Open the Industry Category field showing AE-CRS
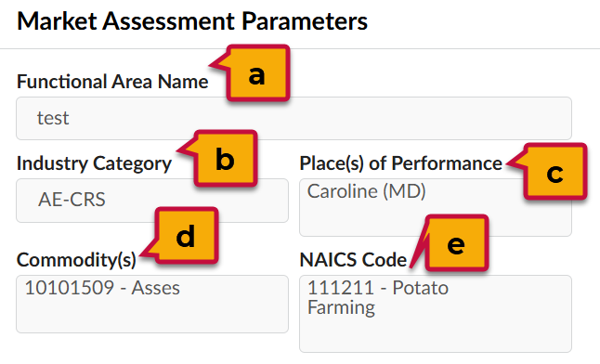 click(x=152, y=201)
